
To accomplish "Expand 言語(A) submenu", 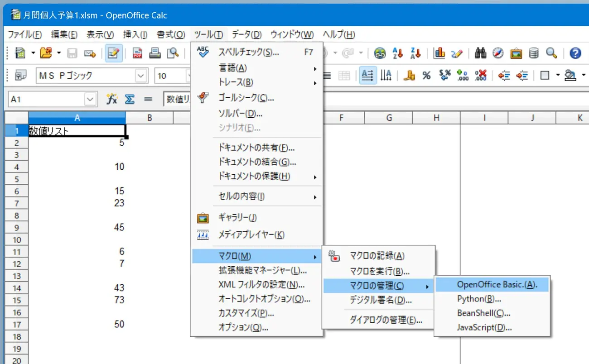I will click(x=257, y=68).
